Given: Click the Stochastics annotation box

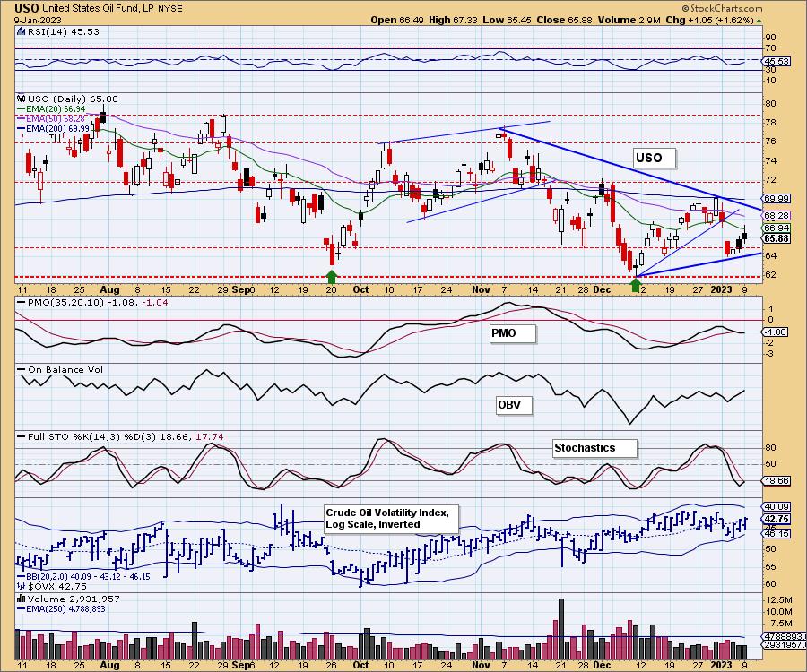Looking at the screenshot, I should point(595,448).
